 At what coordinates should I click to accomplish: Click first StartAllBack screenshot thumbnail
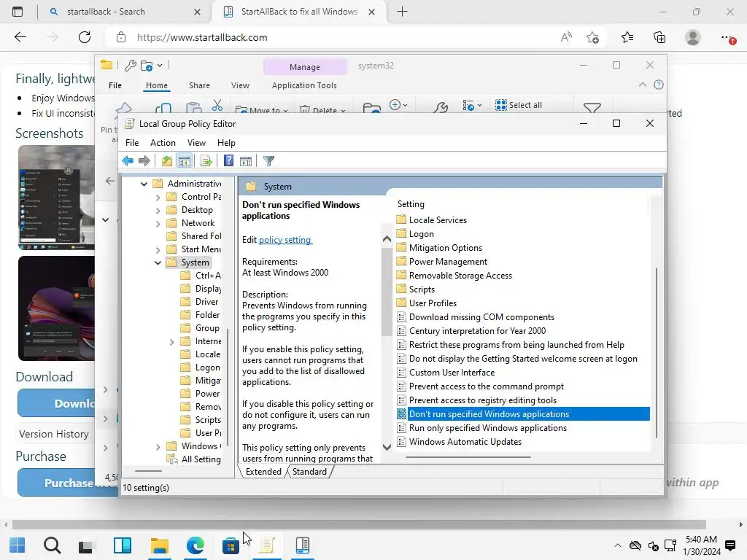click(x=56, y=198)
